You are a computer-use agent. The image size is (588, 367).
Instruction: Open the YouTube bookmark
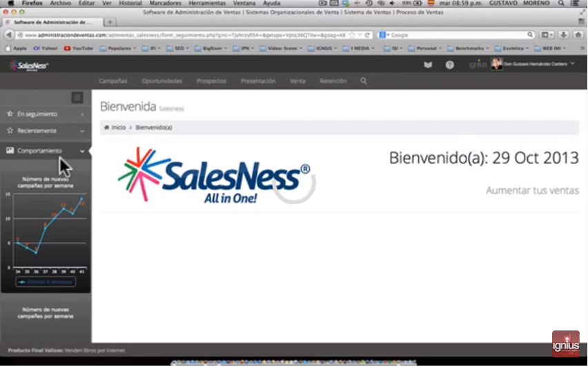(x=79, y=48)
